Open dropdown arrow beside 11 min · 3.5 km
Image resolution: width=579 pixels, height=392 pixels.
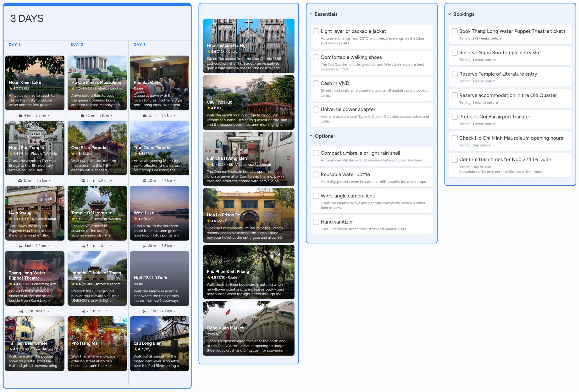tap(174, 116)
